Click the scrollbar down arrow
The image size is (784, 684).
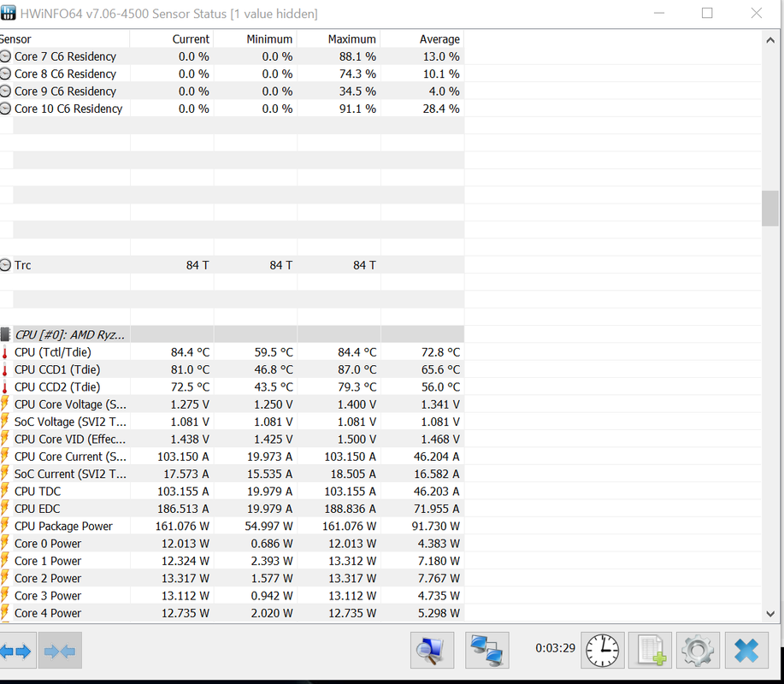tap(770, 614)
